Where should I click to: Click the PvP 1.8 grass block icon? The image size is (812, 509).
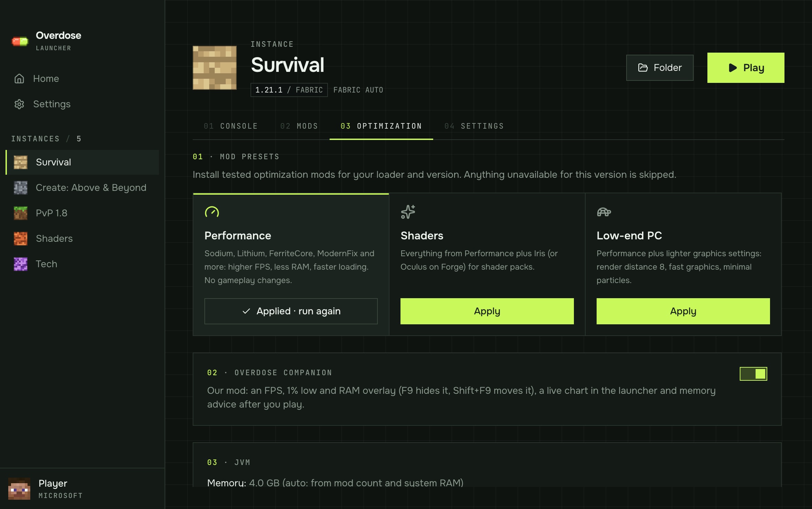[21, 213]
